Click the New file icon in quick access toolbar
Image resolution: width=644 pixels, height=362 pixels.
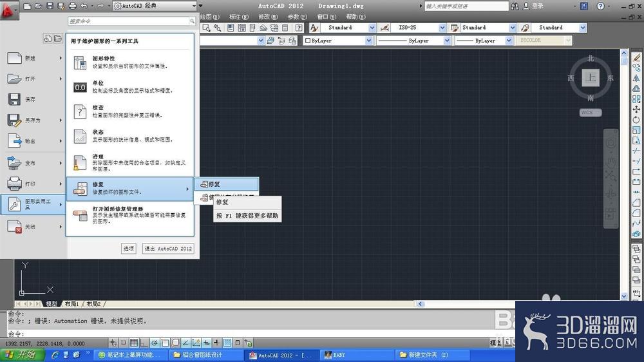click(x=27, y=6)
